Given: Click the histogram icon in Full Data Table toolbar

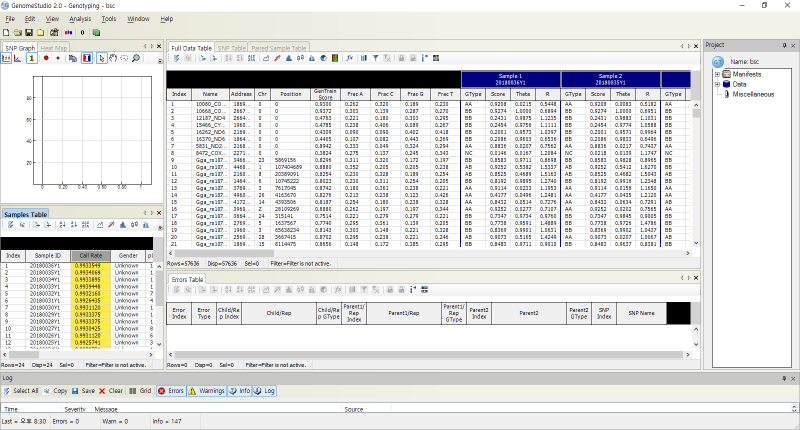Looking at the screenshot, I should pyautogui.click(x=288, y=58).
